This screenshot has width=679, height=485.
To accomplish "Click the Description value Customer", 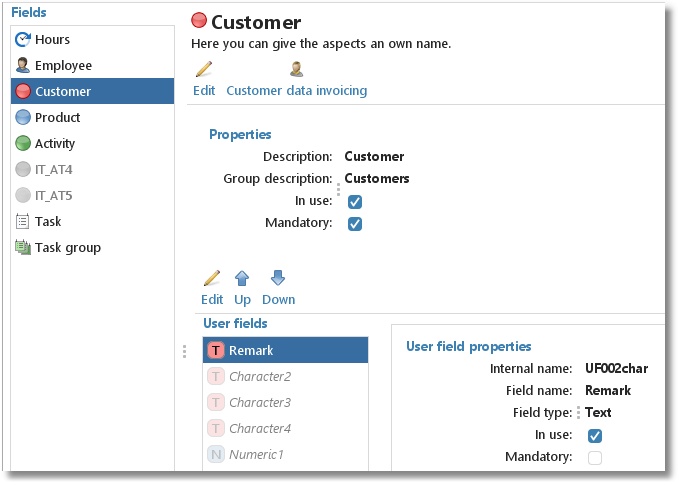I will coord(374,156).
